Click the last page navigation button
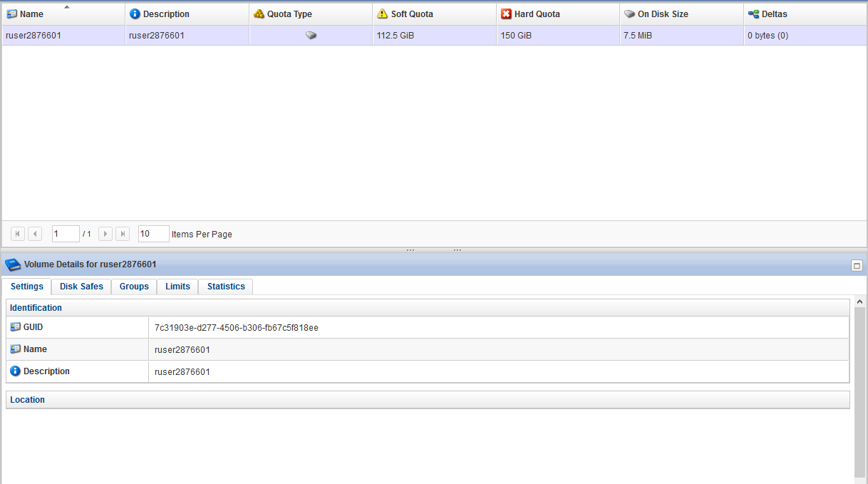 [121, 233]
